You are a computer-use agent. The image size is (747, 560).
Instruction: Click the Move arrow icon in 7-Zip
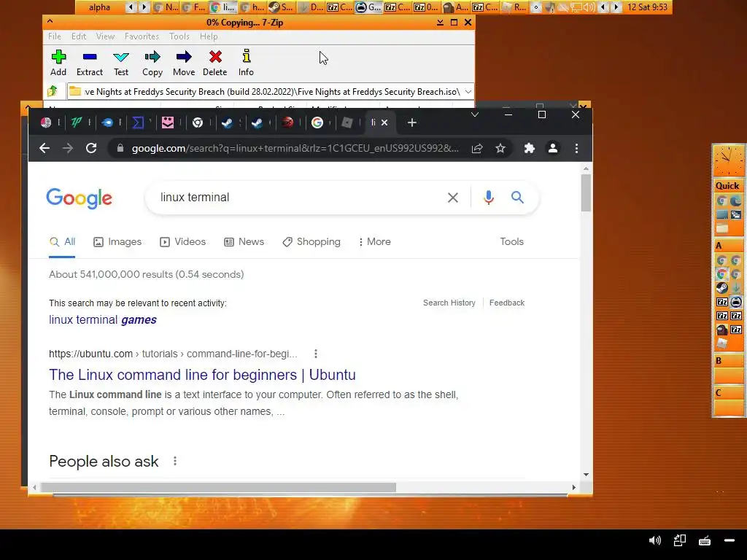tap(184, 63)
